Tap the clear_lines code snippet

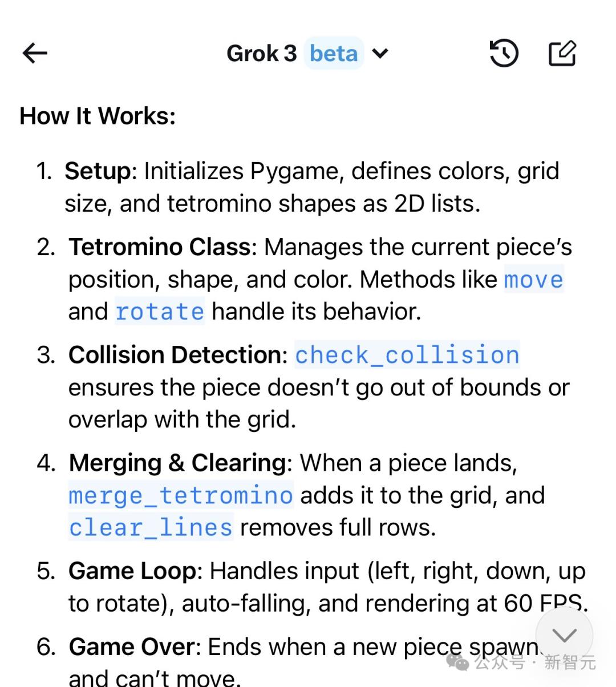151,527
